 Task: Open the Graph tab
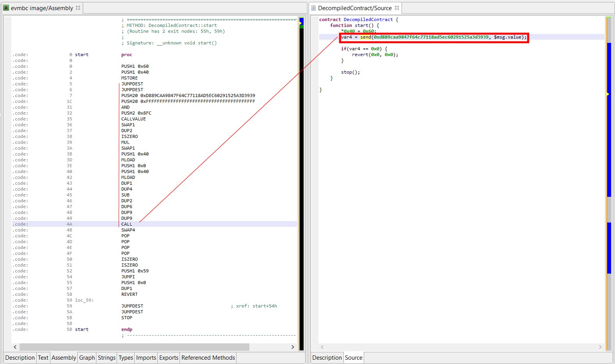[x=87, y=358]
